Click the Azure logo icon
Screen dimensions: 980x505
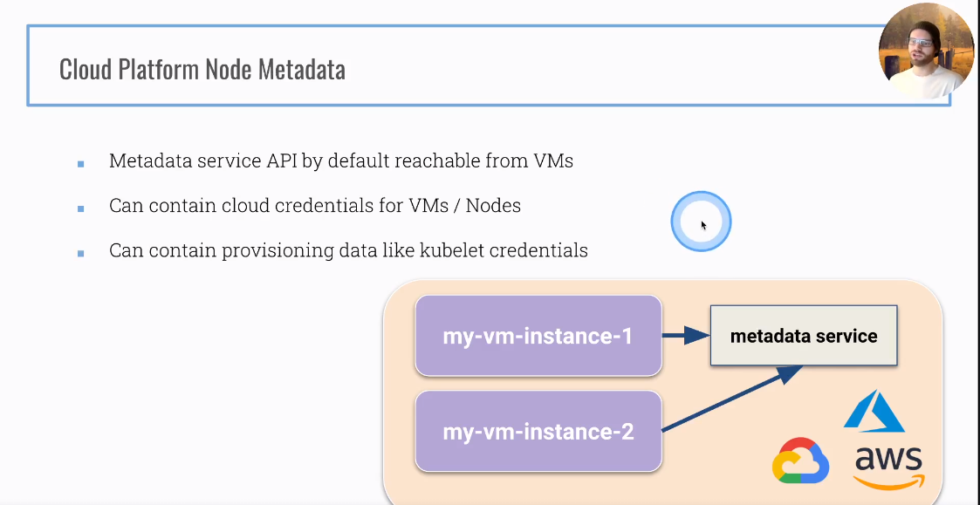(x=874, y=412)
